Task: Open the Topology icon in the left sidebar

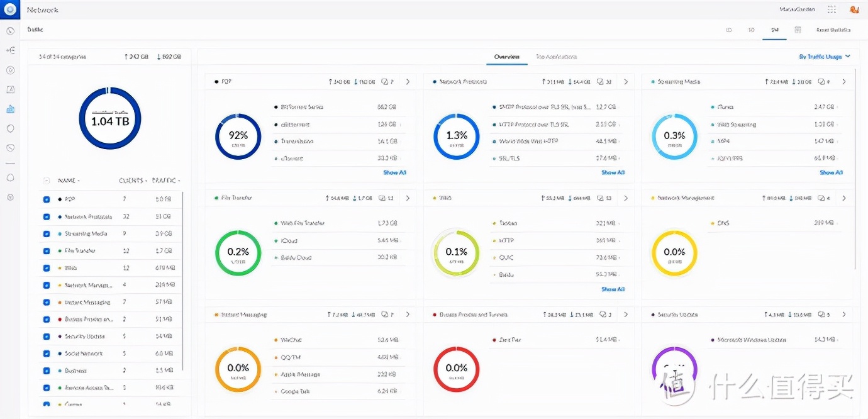Action: [x=10, y=51]
